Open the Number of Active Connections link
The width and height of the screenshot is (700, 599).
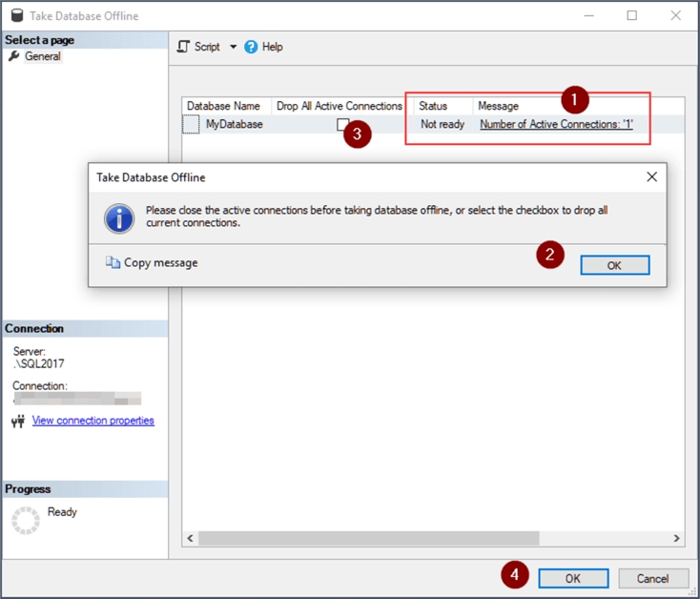point(556,124)
